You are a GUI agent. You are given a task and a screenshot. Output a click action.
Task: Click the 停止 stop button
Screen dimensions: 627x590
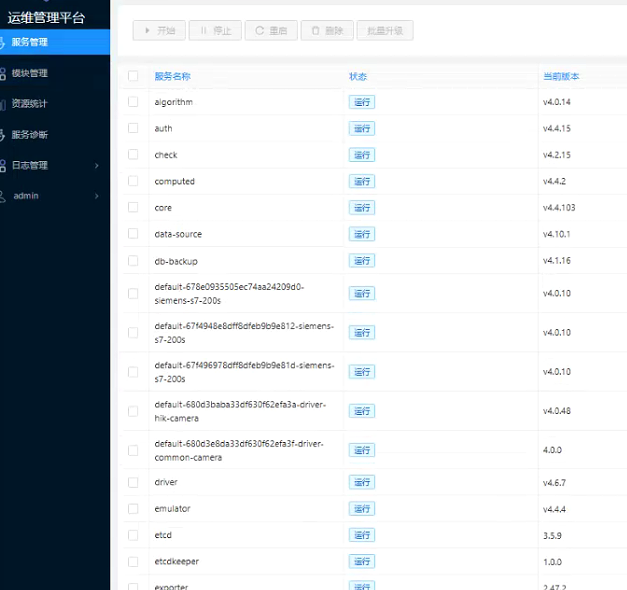pyautogui.click(x=215, y=30)
